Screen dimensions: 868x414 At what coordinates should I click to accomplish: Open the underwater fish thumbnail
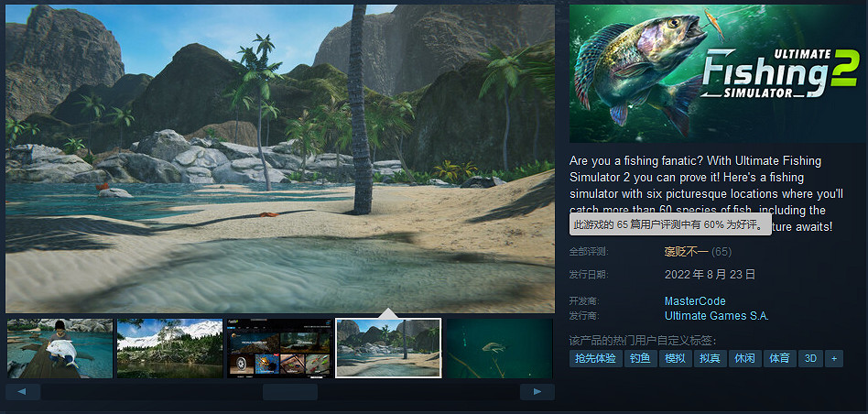click(x=499, y=348)
